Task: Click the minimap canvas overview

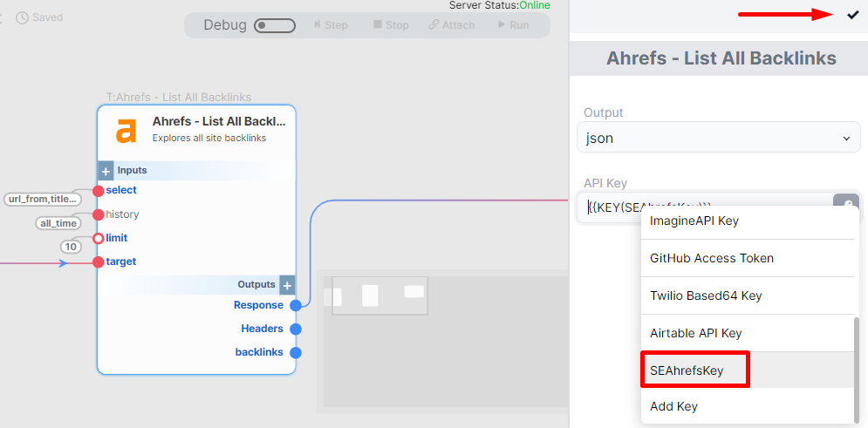Action: pyautogui.click(x=443, y=341)
